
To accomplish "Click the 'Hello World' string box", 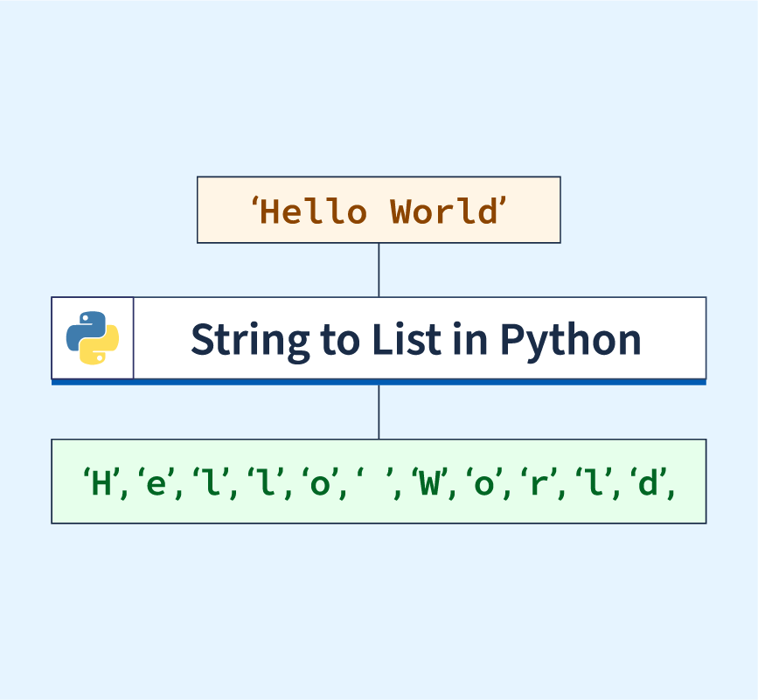I will coord(379,210).
